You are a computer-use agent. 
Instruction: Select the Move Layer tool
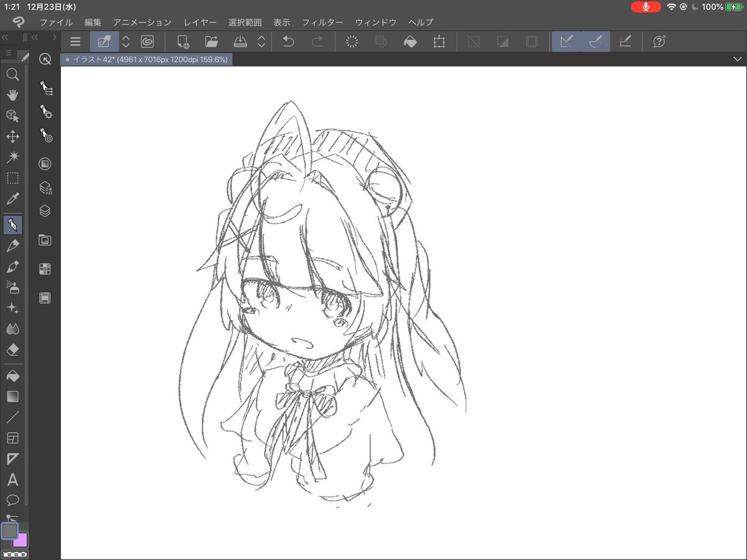(12, 136)
